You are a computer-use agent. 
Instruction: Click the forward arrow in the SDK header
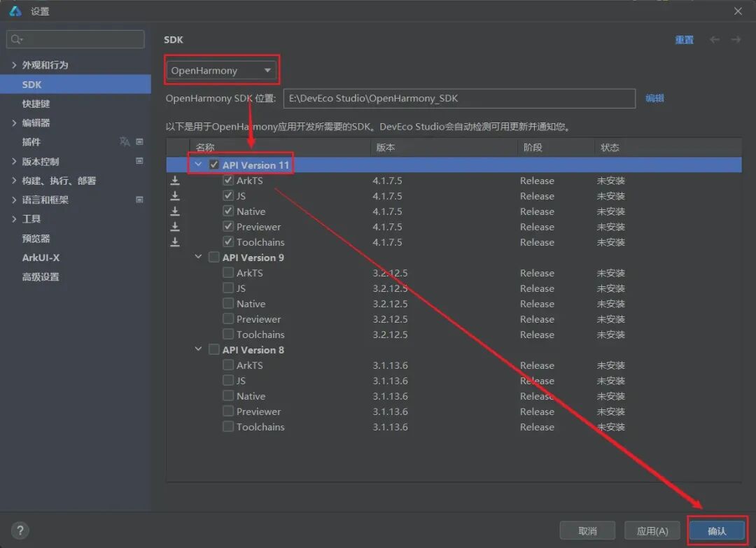tap(736, 39)
